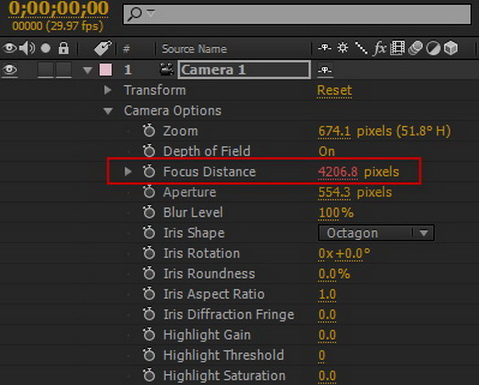Click the Camera 1 layer name field
This screenshot has height=385, width=479.
click(x=244, y=70)
